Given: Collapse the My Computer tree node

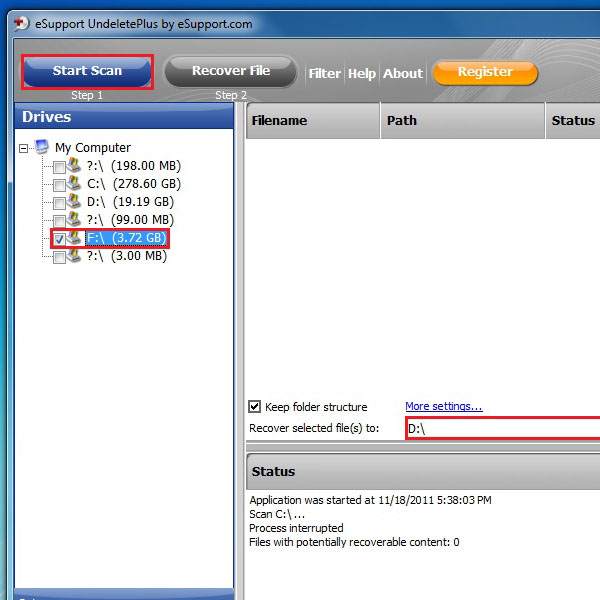Looking at the screenshot, I should [x=23, y=148].
